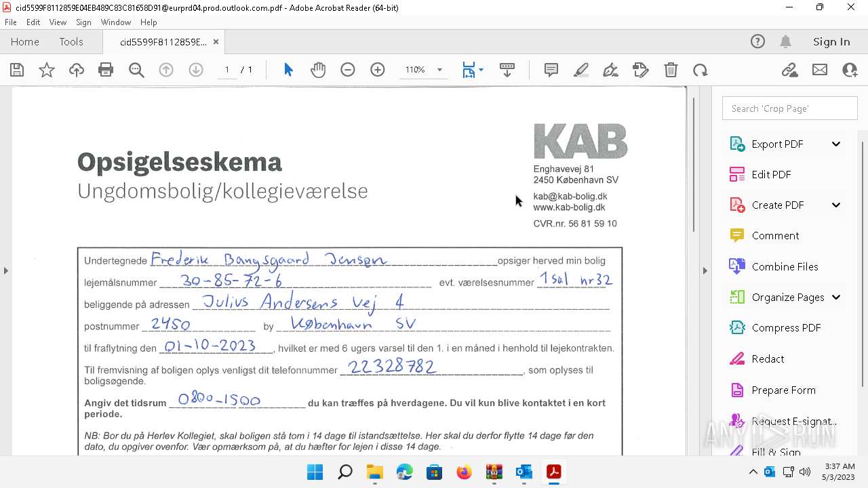Click the upload to cloud icon

pos(77,70)
